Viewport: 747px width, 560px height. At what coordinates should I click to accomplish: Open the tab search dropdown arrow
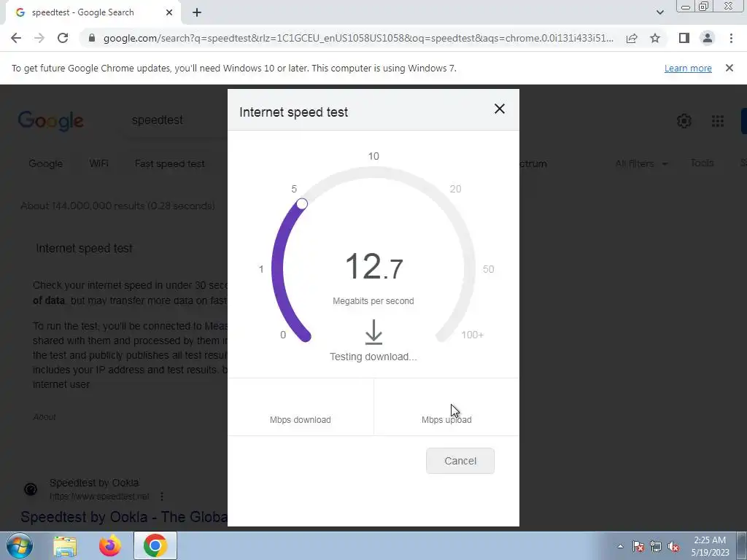tap(659, 12)
